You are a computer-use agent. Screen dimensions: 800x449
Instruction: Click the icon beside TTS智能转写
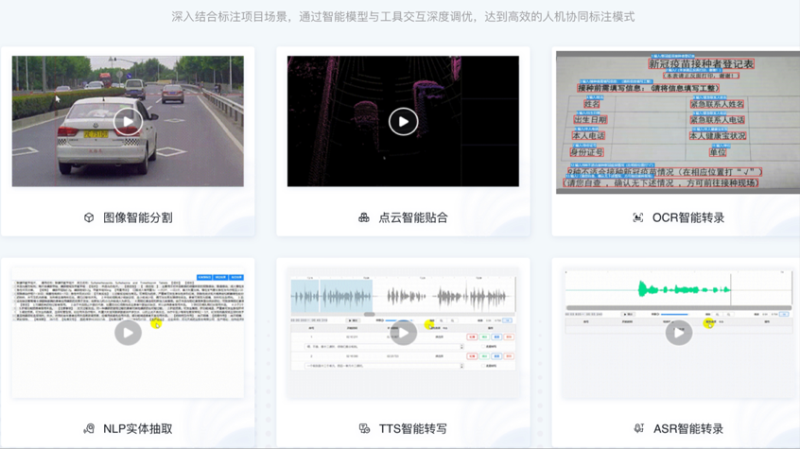click(364, 429)
